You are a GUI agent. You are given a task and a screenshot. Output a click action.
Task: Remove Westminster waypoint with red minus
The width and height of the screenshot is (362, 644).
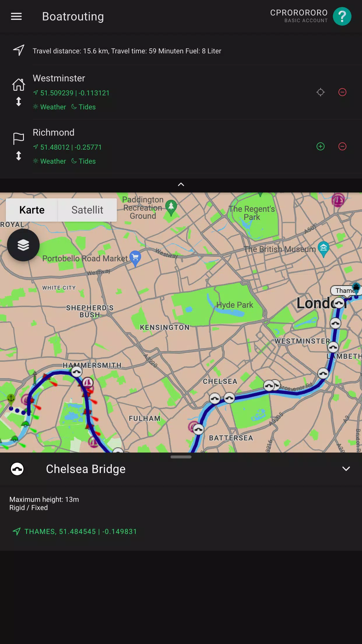click(342, 92)
